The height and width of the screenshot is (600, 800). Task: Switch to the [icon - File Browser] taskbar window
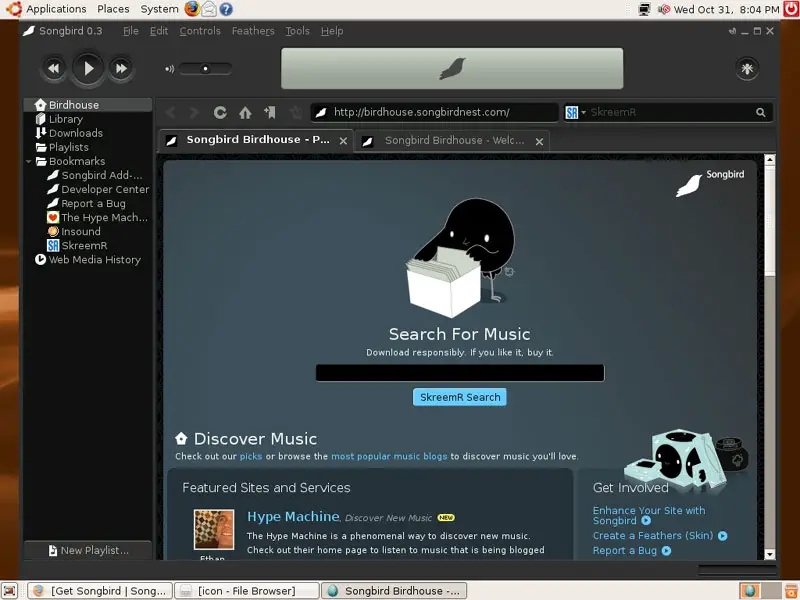[x=247, y=591]
